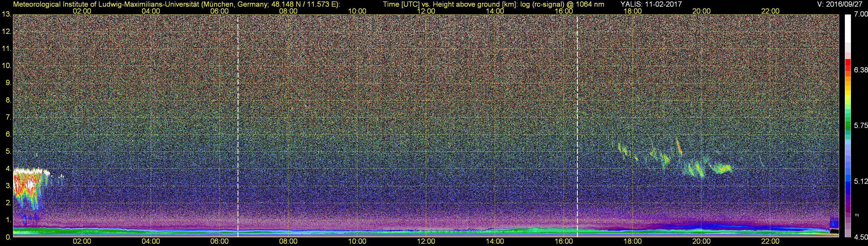Image resolution: width=868 pixels, height=246 pixels.
Task: Select the 5.75 color scale label
Action: coord(860,125)
